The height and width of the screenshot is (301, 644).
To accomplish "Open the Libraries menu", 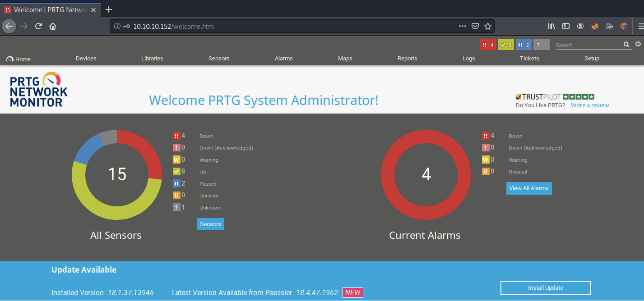I will 152,59.
